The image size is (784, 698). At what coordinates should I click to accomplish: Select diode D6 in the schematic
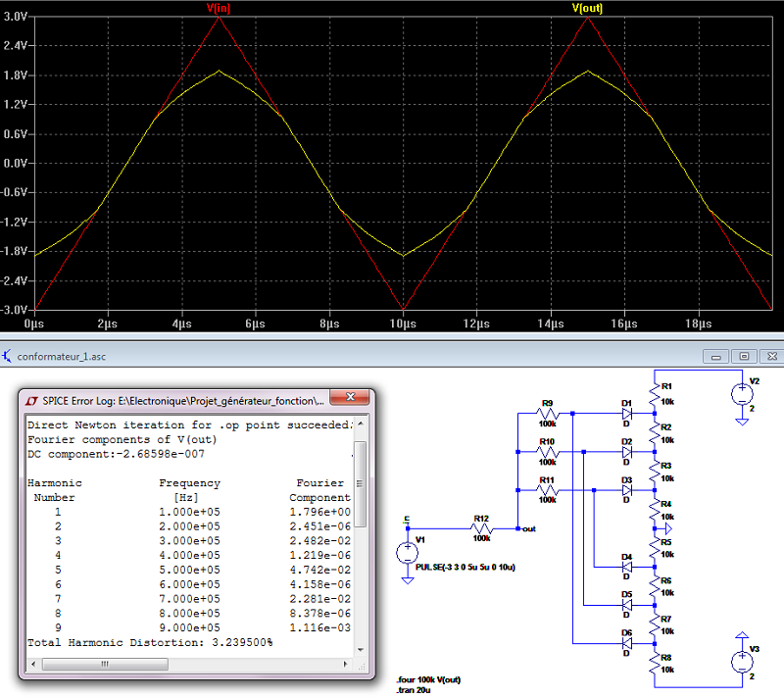[x=626, y=643]
